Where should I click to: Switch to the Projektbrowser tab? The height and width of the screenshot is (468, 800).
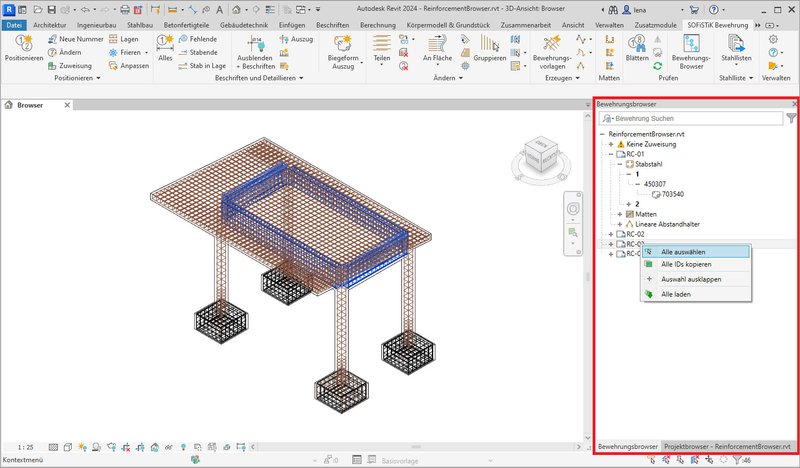(x=728, y=446)
